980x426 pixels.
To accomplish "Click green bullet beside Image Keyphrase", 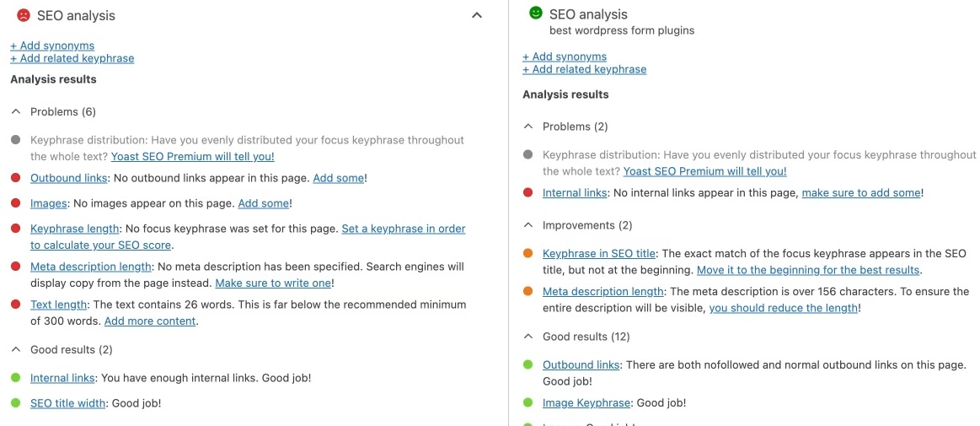I will click(528, 403).
